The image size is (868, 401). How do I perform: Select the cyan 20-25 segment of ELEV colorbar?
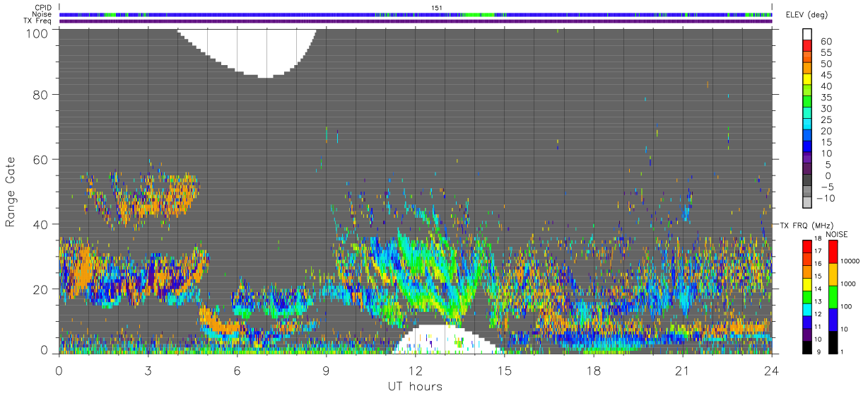point(807,125)
